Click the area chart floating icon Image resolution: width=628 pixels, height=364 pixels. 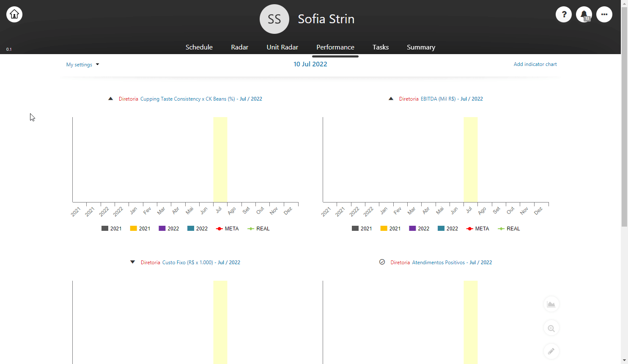(x=551, y=304)
